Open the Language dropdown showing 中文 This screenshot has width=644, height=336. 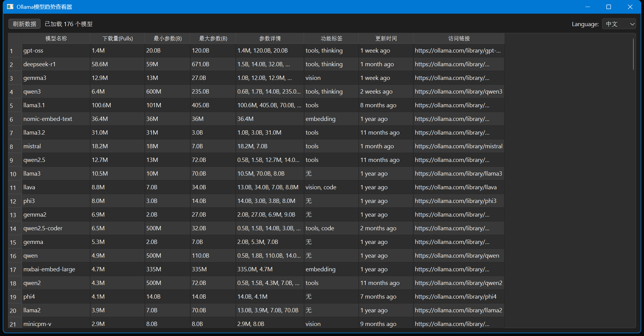pyautogui.click(x=619, y=24)
